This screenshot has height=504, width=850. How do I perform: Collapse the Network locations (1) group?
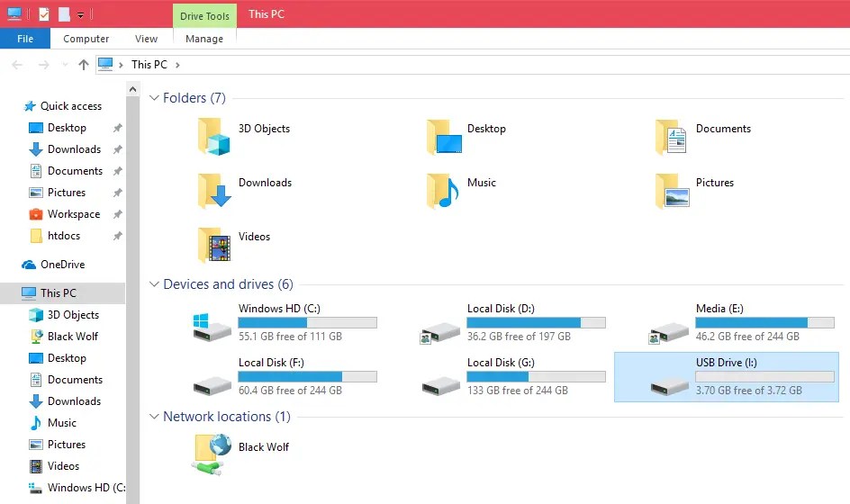coord(154,417)
